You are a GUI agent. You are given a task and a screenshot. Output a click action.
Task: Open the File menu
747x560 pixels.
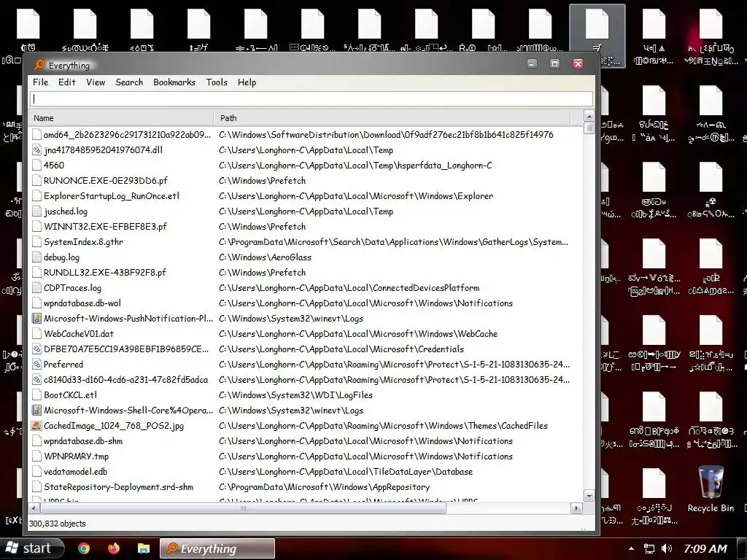[41, 82]
